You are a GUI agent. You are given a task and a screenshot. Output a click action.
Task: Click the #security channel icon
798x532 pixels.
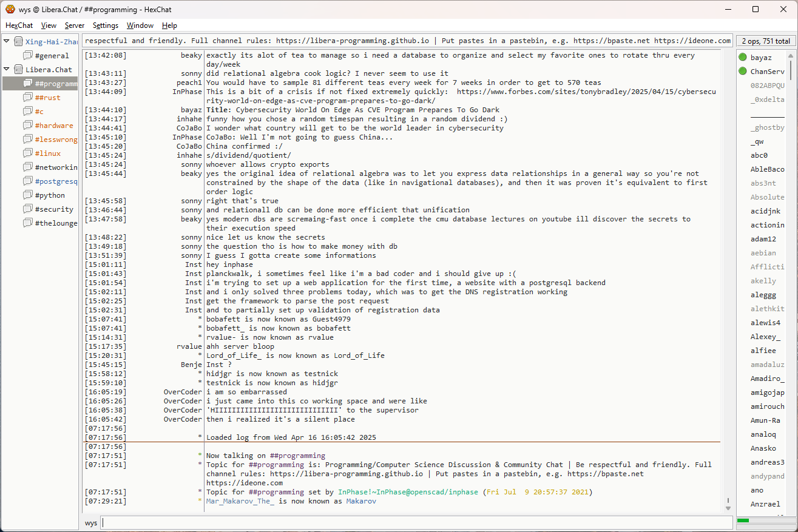(28, 209)
